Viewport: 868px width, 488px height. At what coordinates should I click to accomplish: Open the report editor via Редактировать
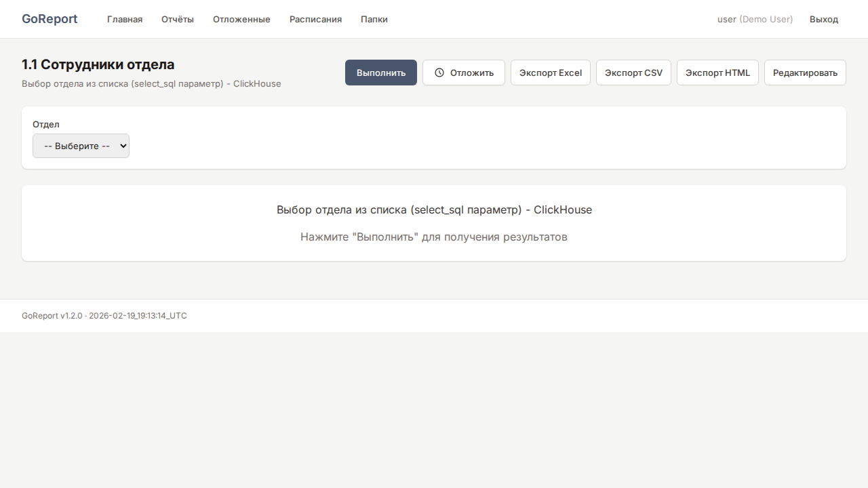point(805,73)
